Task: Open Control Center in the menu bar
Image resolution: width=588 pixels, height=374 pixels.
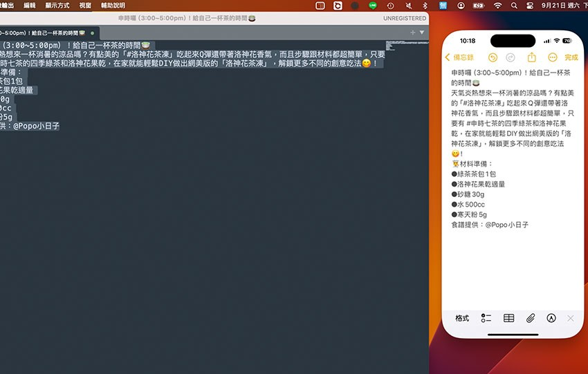Action: [x=530, y=6]
